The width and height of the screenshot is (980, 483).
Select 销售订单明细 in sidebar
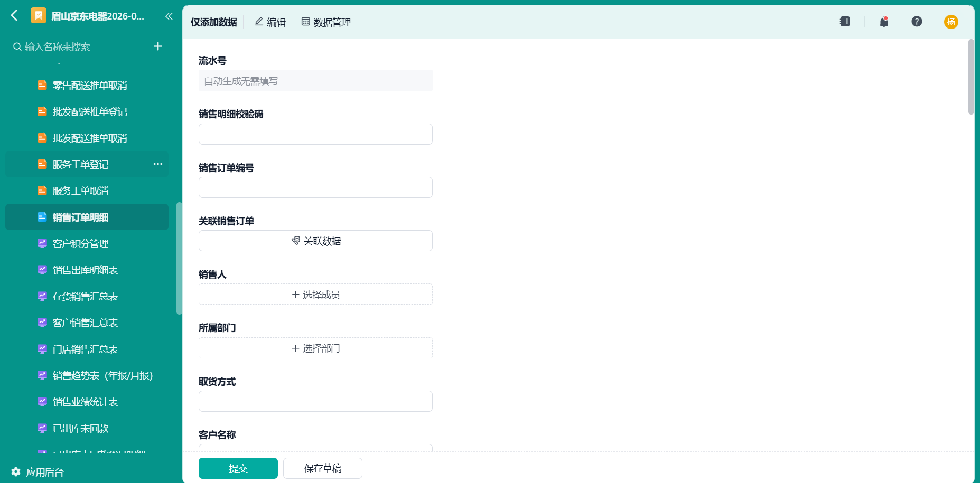[87, 217]
